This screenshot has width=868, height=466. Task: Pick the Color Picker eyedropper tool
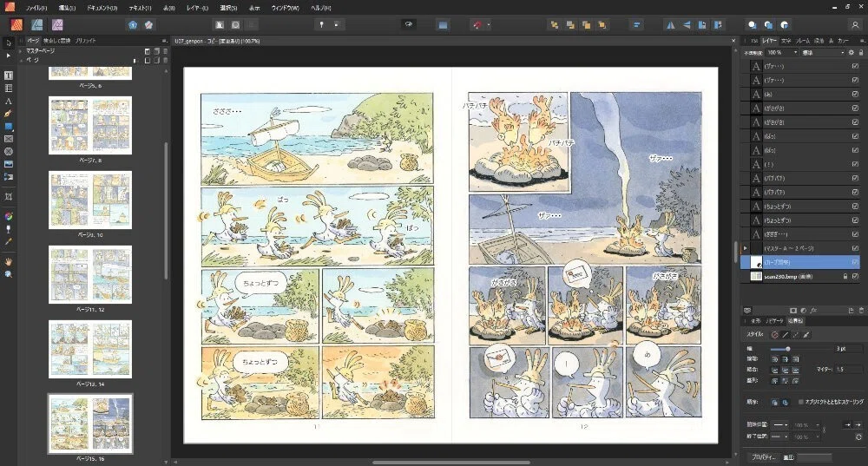(x=9, y=242)
